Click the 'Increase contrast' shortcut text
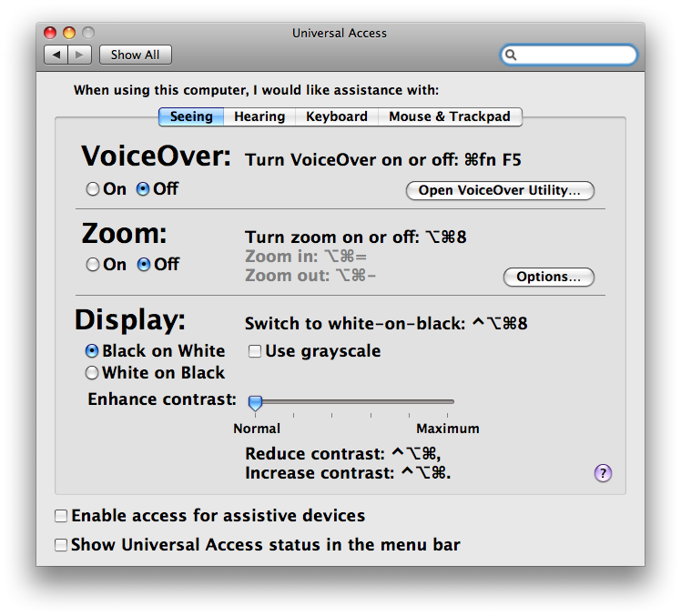The image size is (681, 616). click(348, 473)
